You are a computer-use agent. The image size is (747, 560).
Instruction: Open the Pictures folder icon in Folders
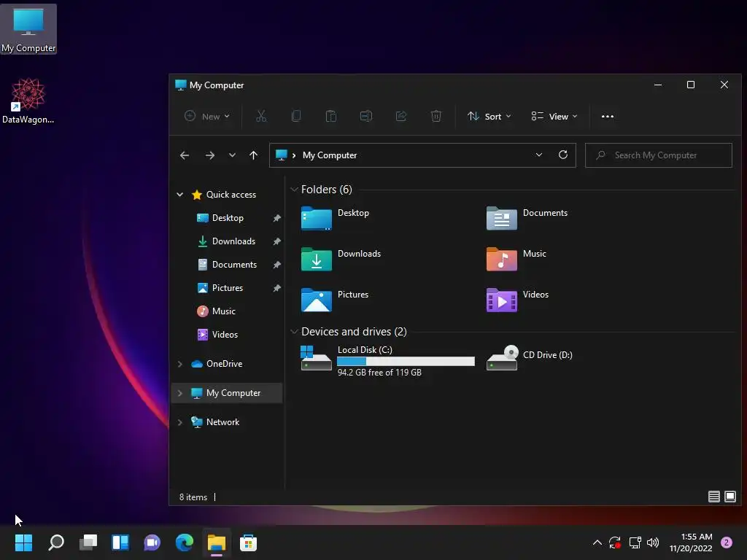317,300
